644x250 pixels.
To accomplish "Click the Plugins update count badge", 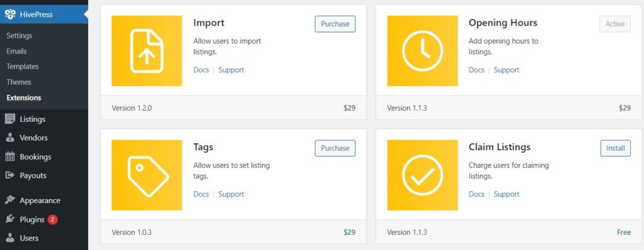I will click(x=52, y=220).
